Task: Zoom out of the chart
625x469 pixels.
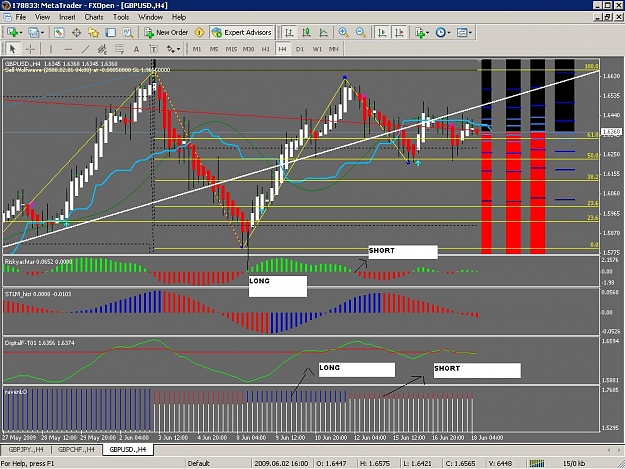Action: point(361,33)
